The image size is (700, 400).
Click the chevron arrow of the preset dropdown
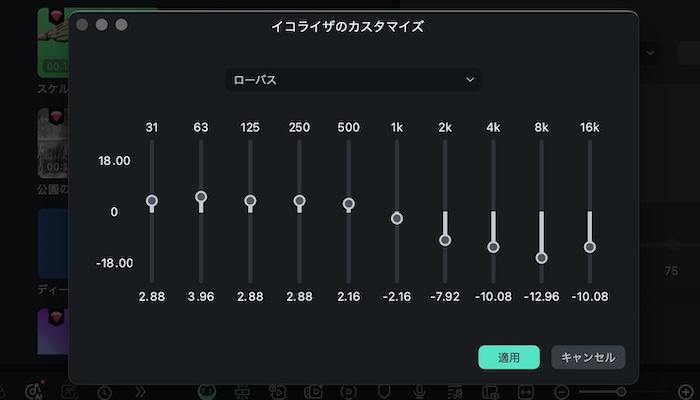tap(470, 80)
